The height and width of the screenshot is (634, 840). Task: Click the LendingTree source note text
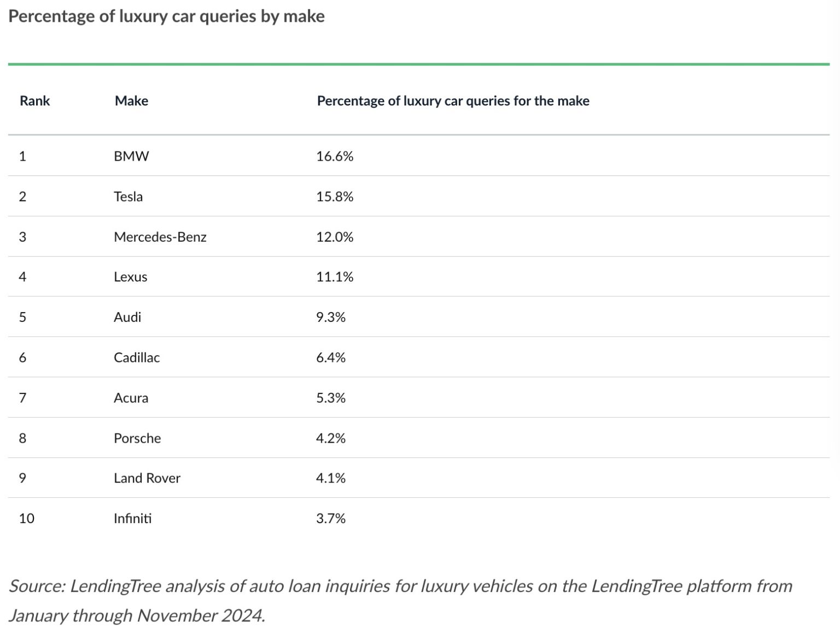pyautogui.click(x=400, y=601)
